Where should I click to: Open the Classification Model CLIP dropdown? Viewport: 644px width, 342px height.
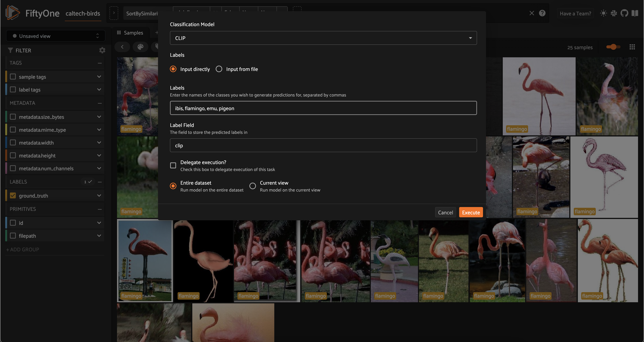pos(323,38)
